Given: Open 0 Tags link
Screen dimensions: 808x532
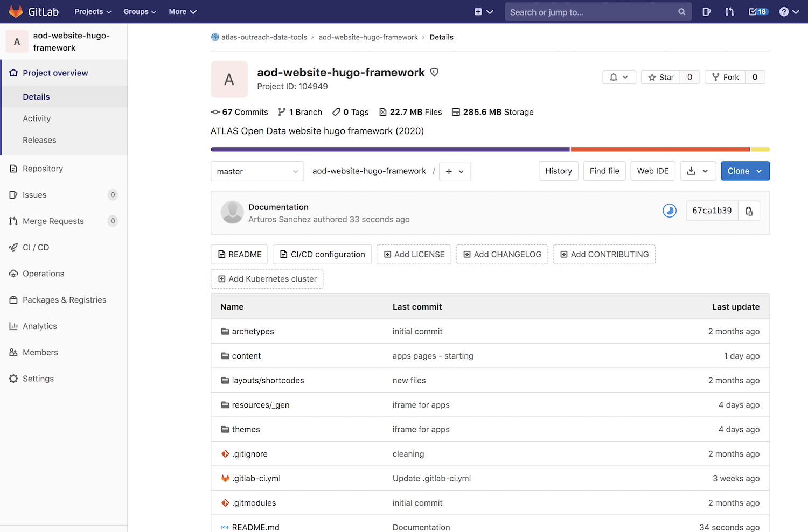Looking at the screenshot, I should click(351, 112).
